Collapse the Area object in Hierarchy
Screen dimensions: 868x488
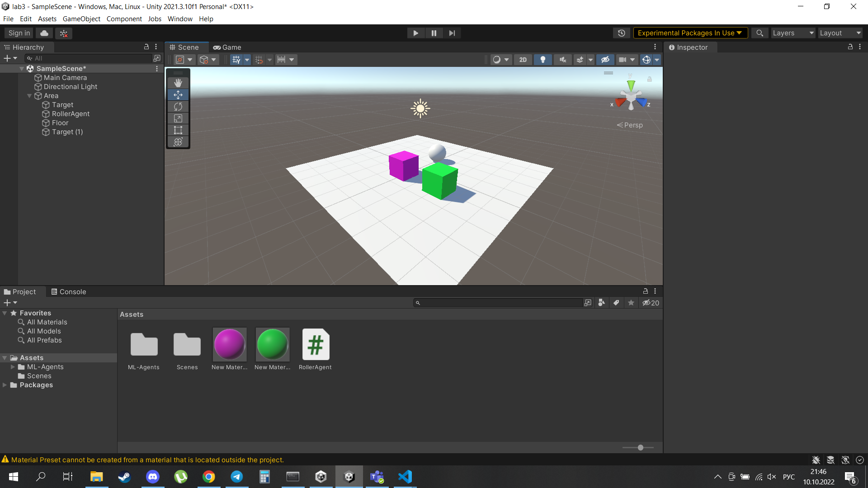click(x=29, y=96)
